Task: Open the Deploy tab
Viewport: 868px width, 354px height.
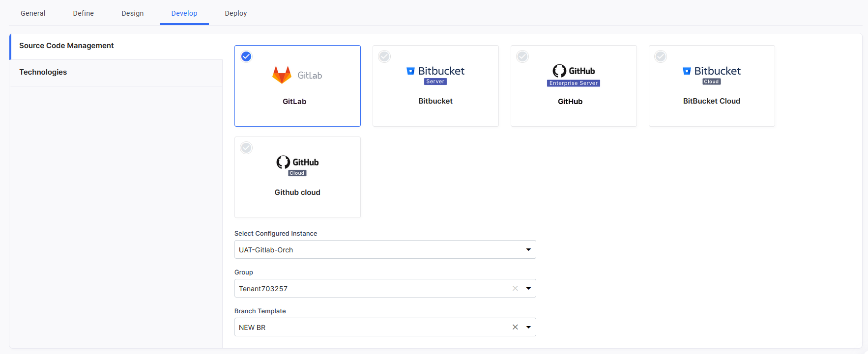Action: point(236,13)
